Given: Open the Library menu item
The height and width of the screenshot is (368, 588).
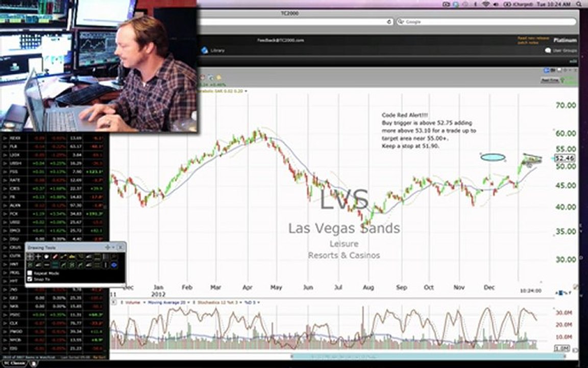Looking at the screenshot, I should 217,50.
